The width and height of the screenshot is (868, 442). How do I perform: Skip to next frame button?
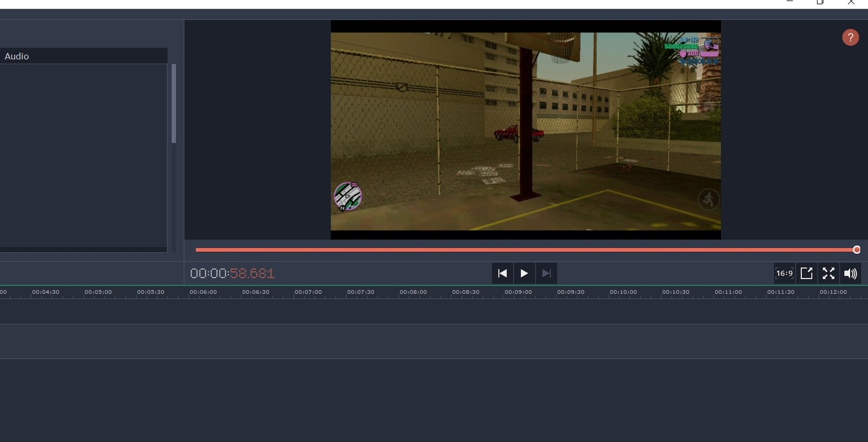[546, 273]
